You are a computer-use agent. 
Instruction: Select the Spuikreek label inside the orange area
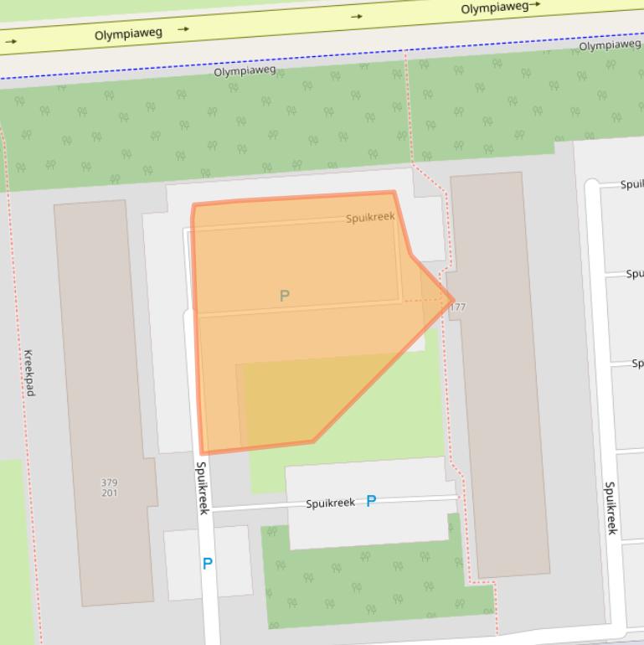[x=370, y=218]
